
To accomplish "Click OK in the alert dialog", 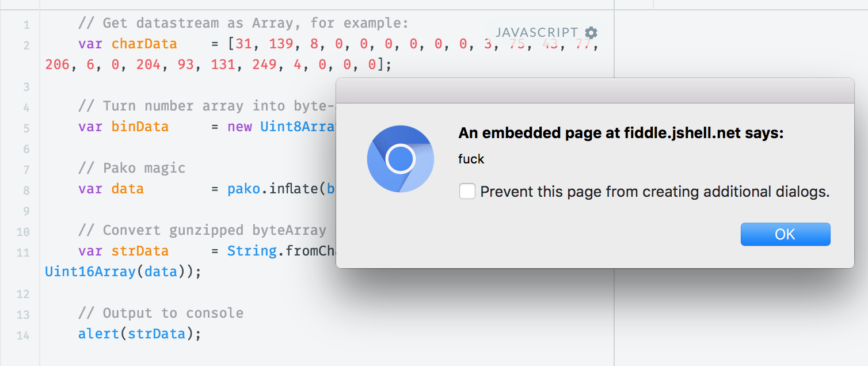I will (785, 234).
